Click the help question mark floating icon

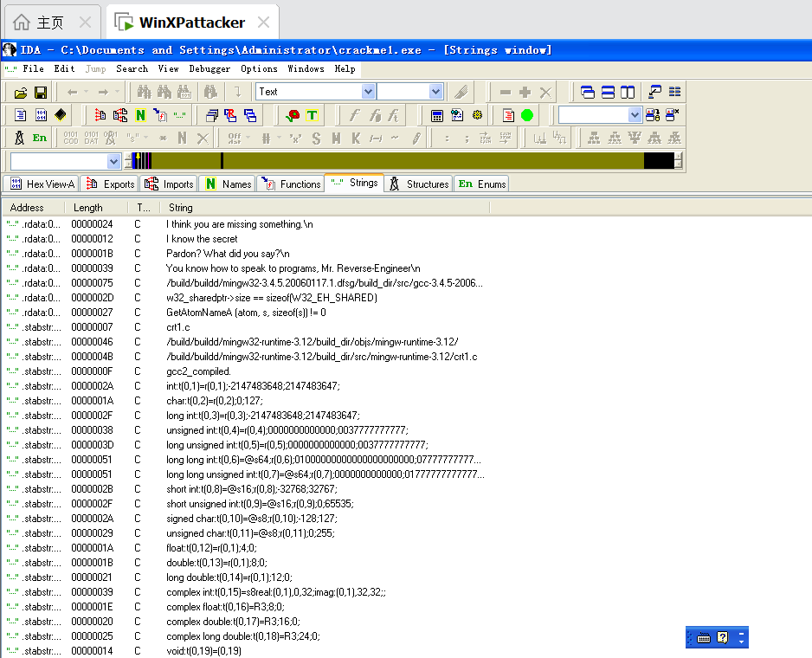coord(723,638)
